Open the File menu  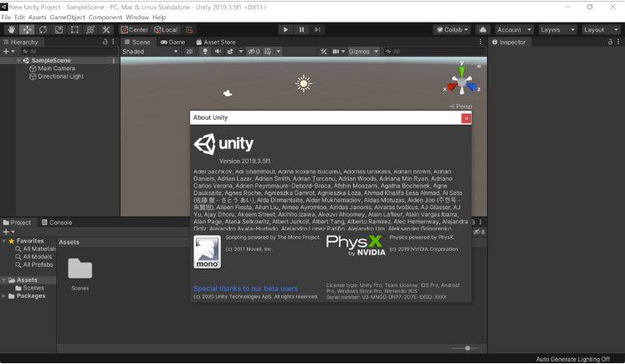click(x=6, y=18)
